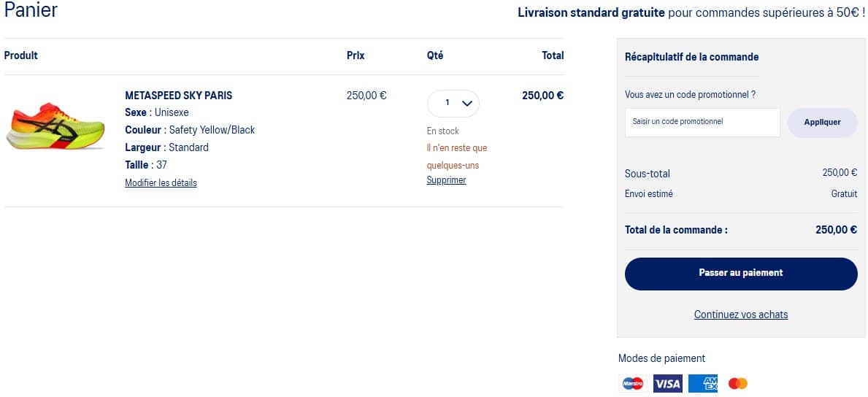Select the Produit column header

point(21,55)
